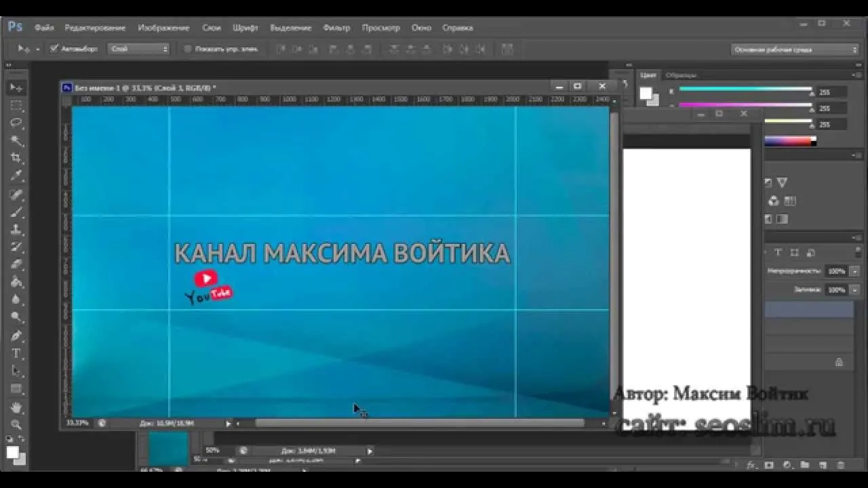This screenshot has height=488, width=868.
Task: Select the History Brush tool
Action: pos(16,247)
